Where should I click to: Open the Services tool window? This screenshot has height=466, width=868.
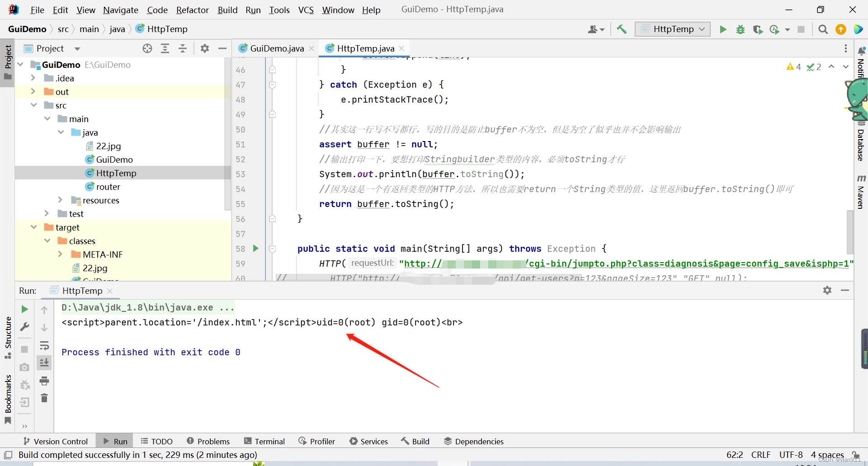368,441
